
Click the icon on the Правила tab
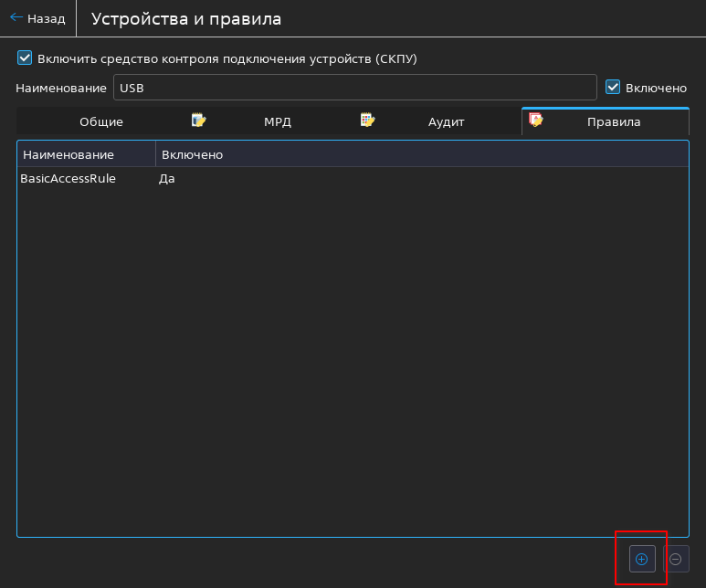click(x=536, y=120)
